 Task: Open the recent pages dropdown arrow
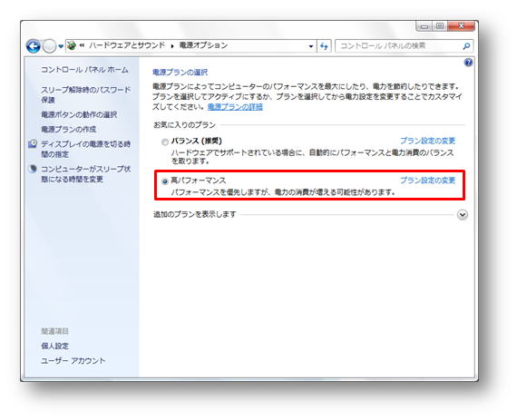click(61, 46)
